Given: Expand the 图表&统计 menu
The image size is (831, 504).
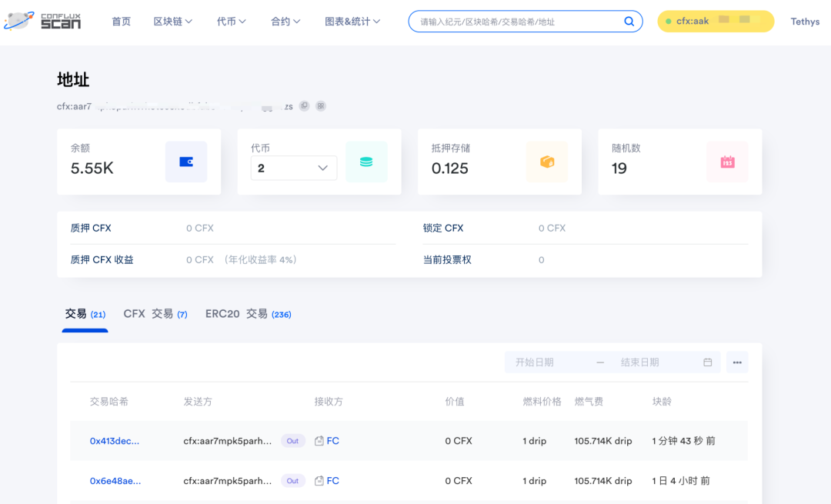Looking at the screenshot, I should (352, 22).
